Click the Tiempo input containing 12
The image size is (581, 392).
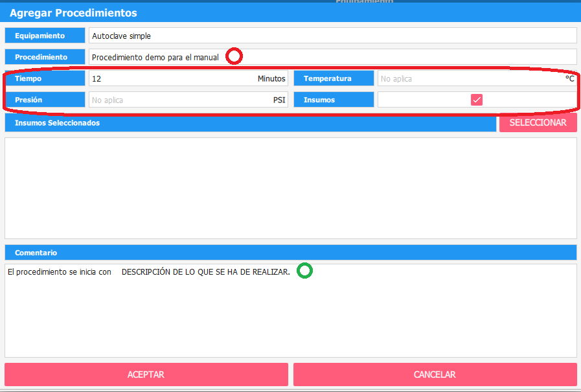(x=172, y=78)
